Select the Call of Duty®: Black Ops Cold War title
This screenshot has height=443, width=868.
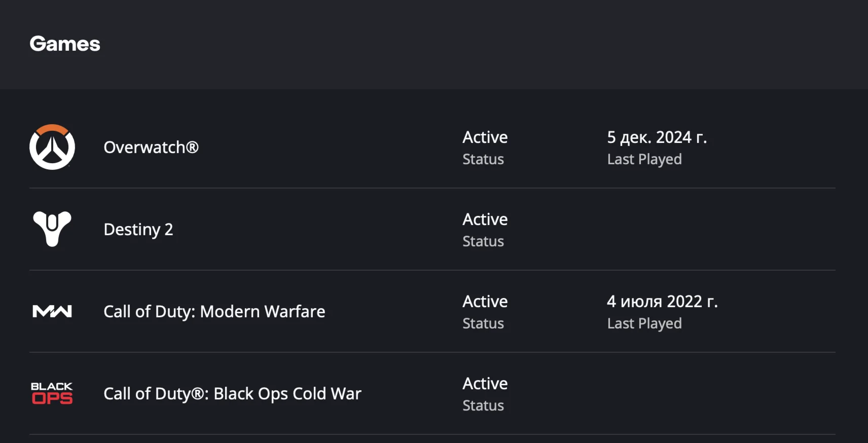[232, 394]
